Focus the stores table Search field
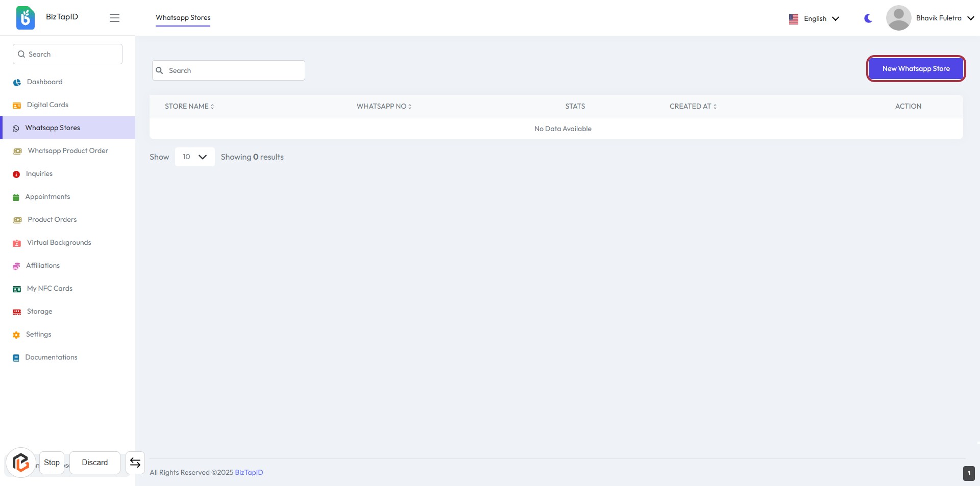Viewport: 980px width, 486px height. click(x=229, y=71)
